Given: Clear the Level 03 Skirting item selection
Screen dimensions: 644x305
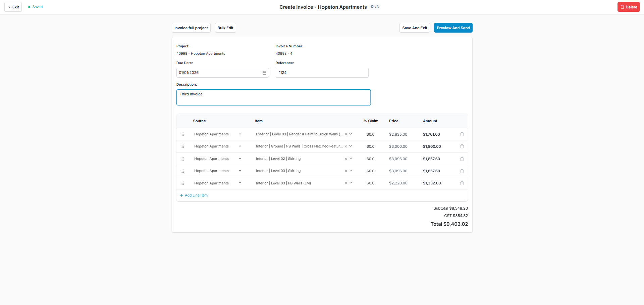Looking at the screenshot, I should coord(345,171).
